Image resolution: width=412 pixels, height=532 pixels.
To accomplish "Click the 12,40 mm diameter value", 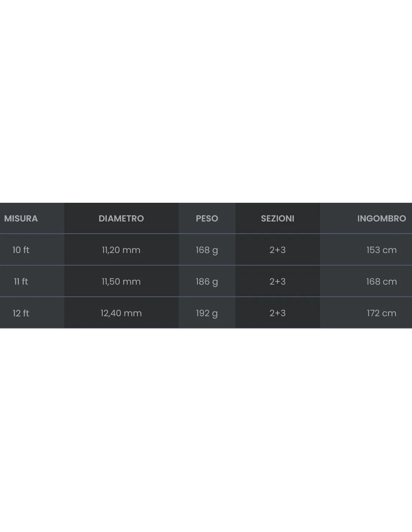I will click(x=121, y=313).
